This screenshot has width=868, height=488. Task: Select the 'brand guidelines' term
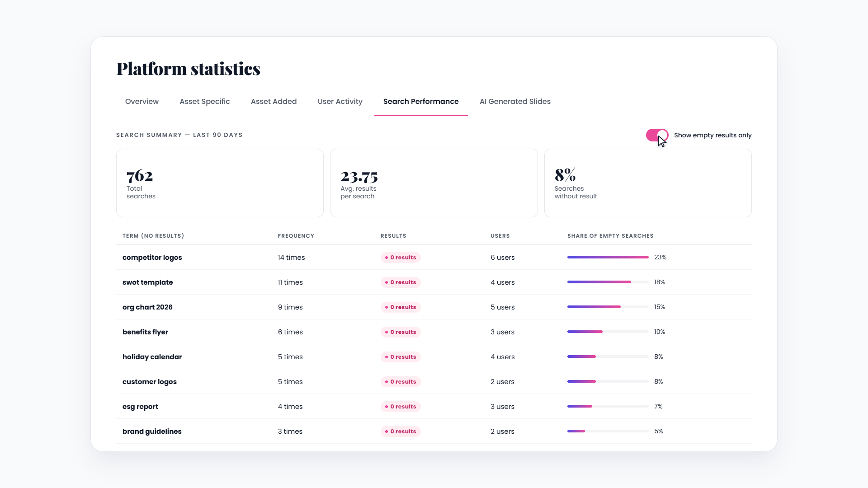click(x=152, y=432)
